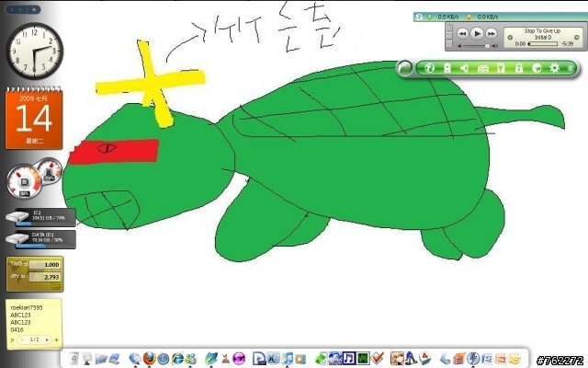Screen dimensions: 588x368
Task: Click the padlock icon on green toolbar
Action: click(518, 68)
